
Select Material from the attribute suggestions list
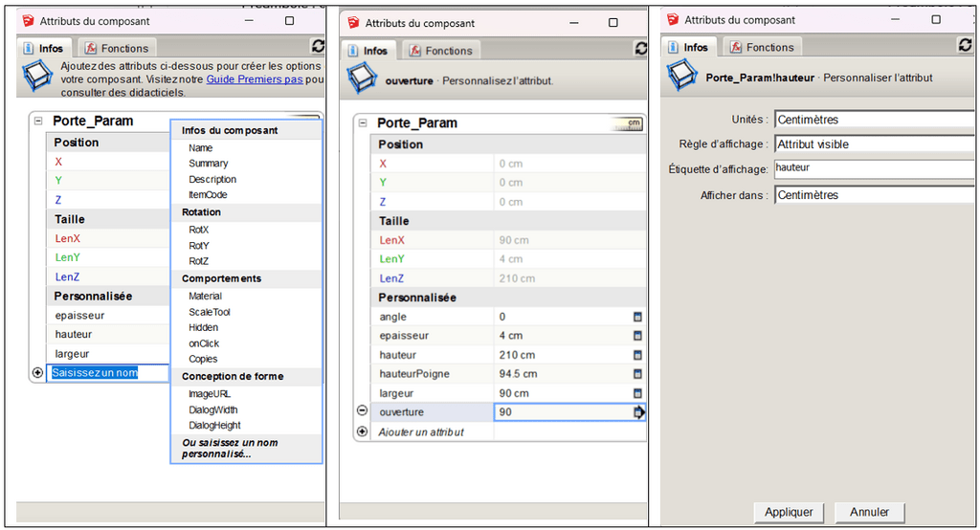206,297
